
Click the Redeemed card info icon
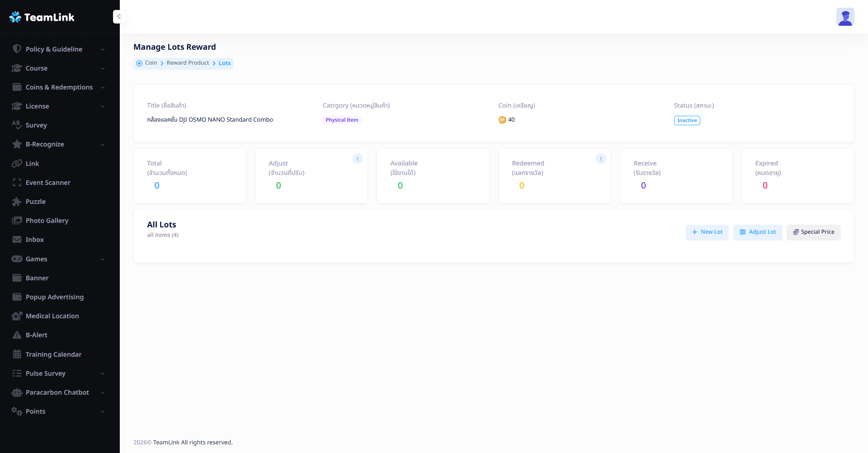600,159
